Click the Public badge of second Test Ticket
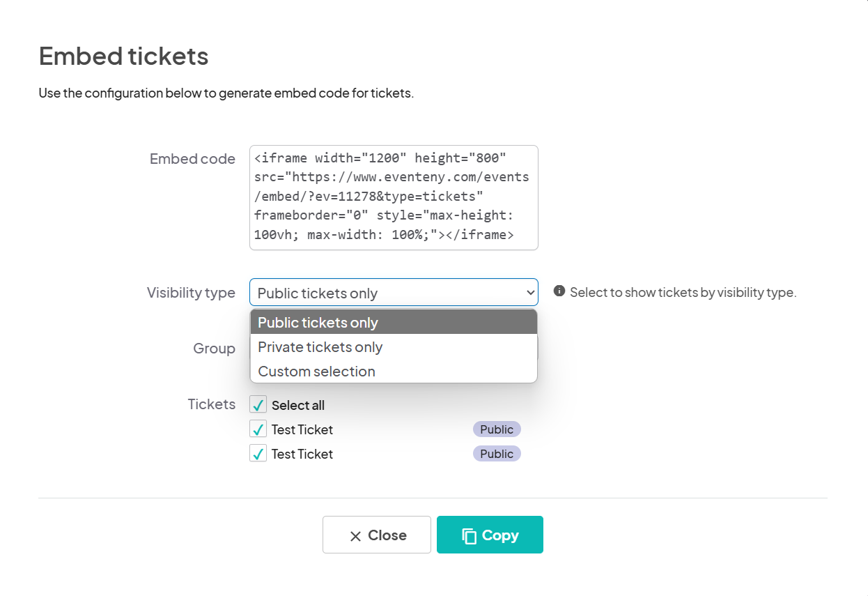Viewport: 868px width, 596px height. click(497, 454)
